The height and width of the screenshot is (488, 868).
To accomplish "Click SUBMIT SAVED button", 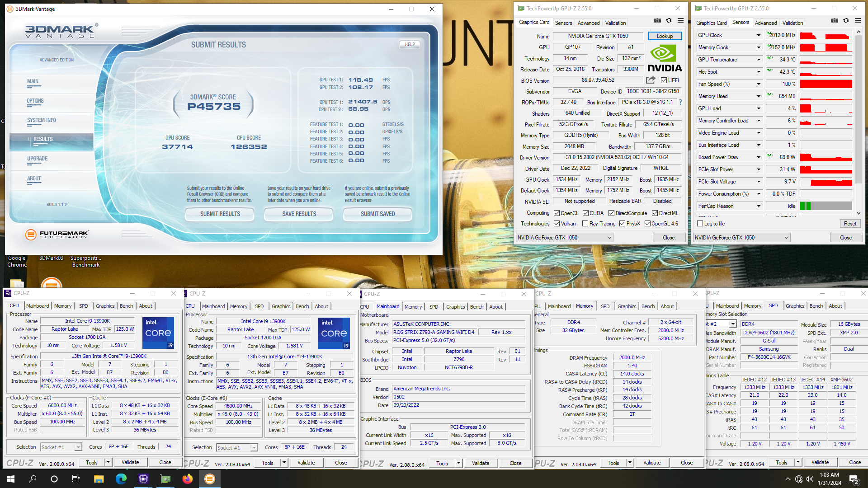I will (378, 214).
